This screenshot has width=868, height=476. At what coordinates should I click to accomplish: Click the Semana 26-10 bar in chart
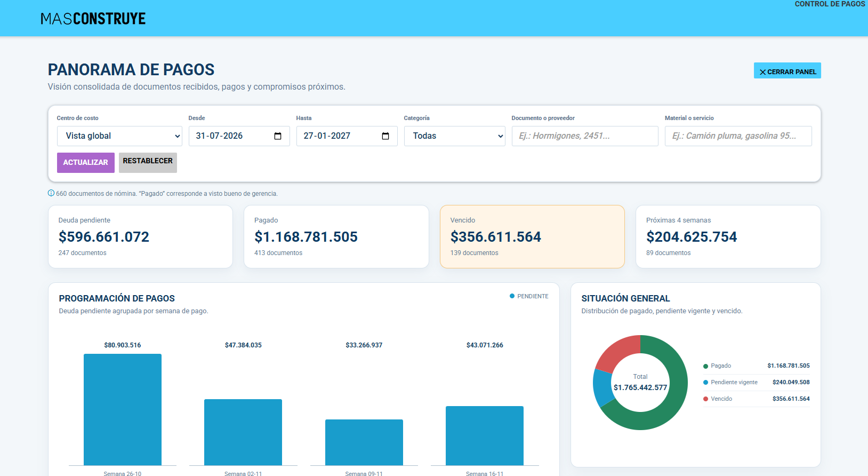(x=123, y=410)
